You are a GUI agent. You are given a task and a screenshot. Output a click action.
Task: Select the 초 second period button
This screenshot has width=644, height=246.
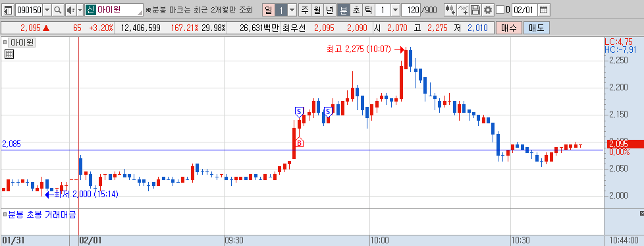point(356,10)
